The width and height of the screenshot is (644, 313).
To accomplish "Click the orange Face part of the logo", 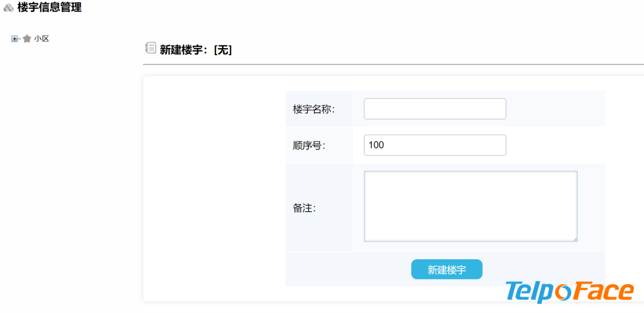I will coord(602,291).
